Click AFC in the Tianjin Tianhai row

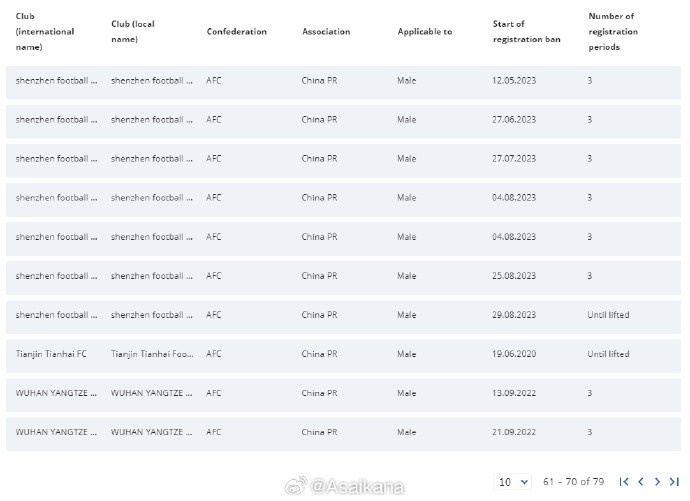214,354
